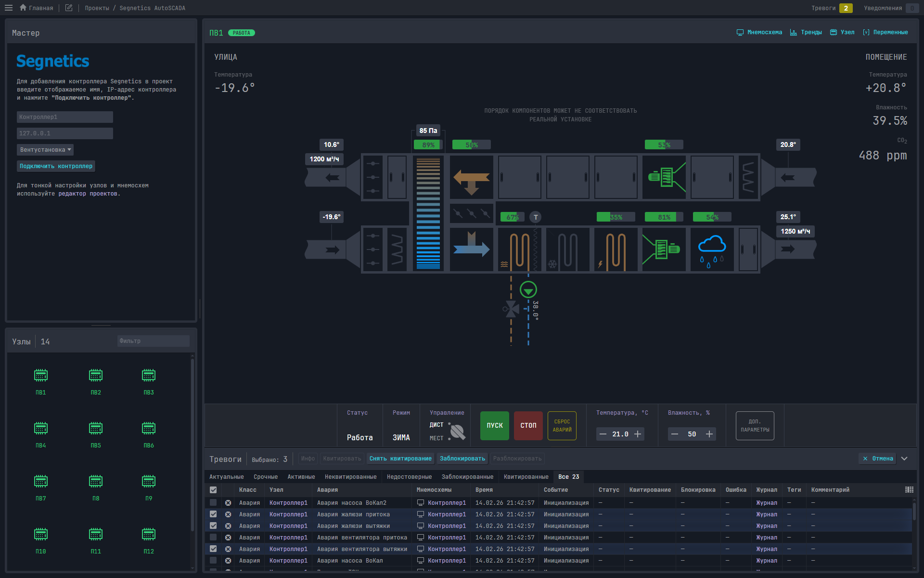
Task: Switch to the Срочные alarms tab
Action: [265, 476]
